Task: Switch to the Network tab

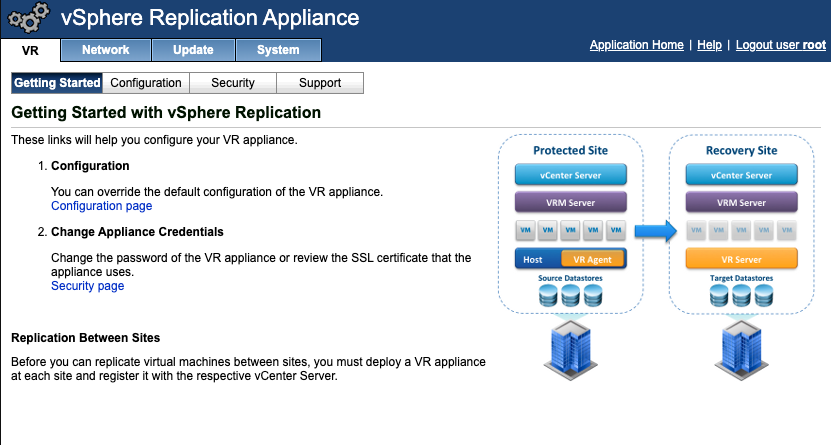Action: 105,50
